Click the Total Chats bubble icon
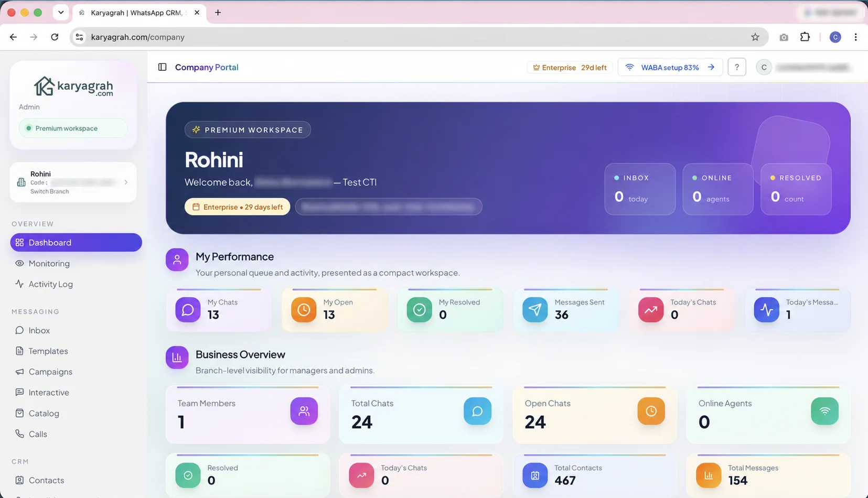 point(477,411)
